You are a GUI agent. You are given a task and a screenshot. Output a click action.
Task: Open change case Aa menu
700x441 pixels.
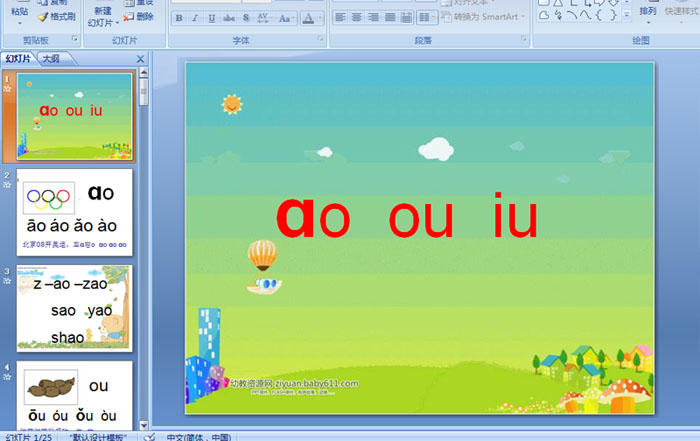tap(285, 18)
